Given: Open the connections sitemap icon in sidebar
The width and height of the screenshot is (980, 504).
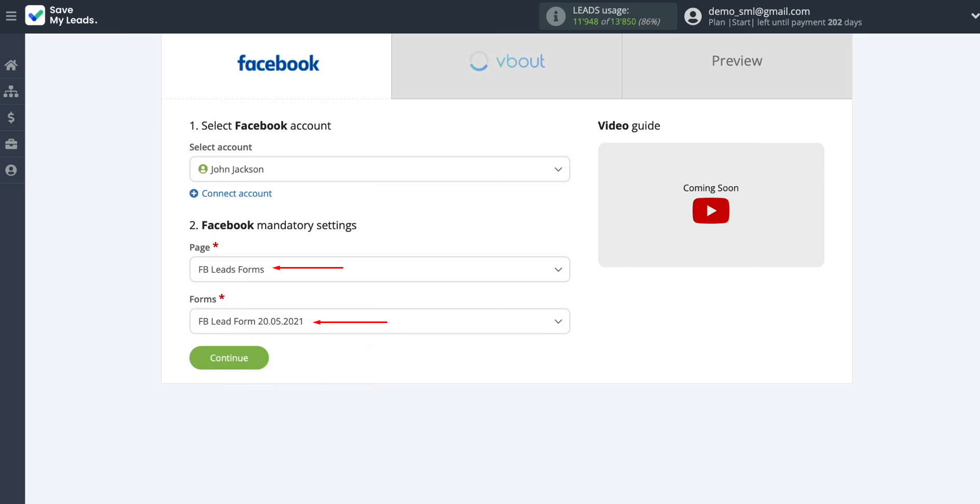Looking at the screenshot, I should pos(11,92).
